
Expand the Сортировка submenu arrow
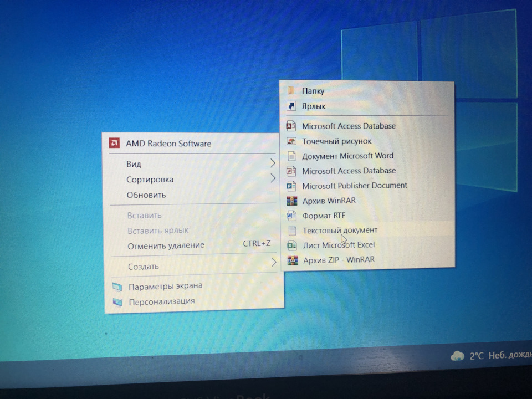[273, 178]
